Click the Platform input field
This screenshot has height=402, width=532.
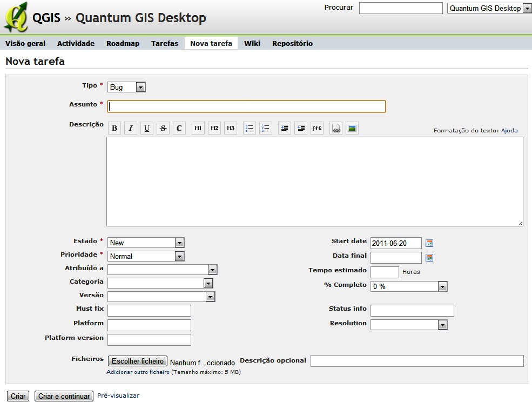(x=149, y=325)
